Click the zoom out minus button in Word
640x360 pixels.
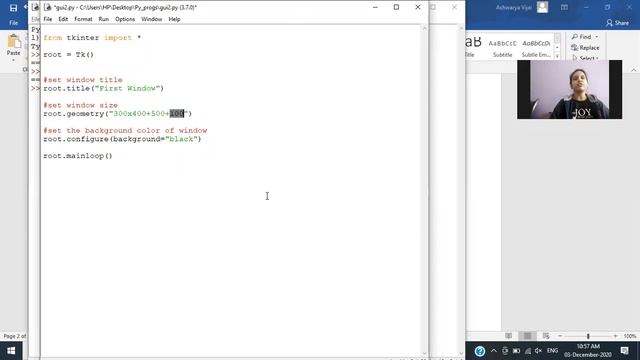[x=560, y=336]
